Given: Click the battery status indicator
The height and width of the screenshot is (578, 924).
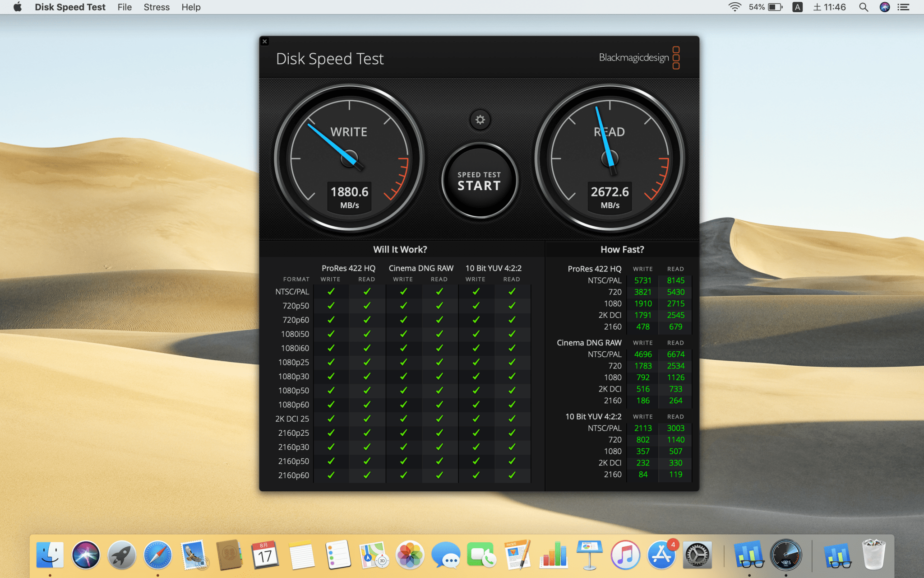Looking at the screenshot, I should click(775, 7).
